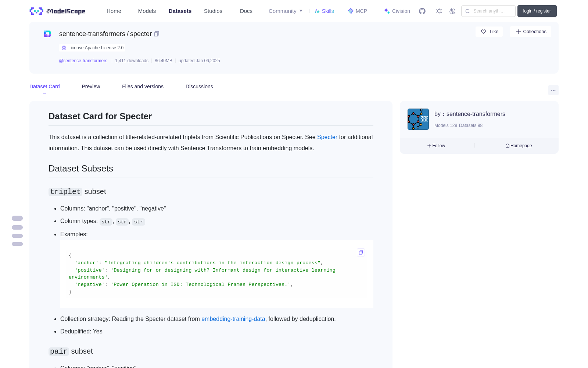Open Civision from the navbar

[x=397, y=11]
